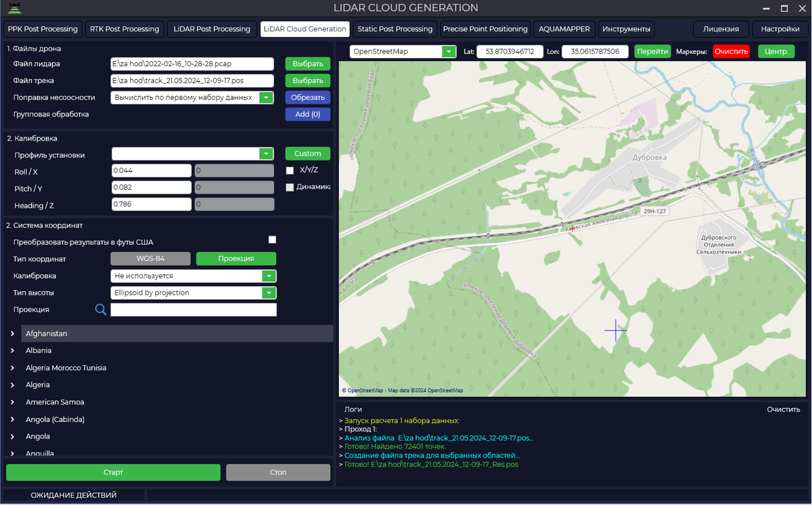This screenshot has width=812, height=505.
Task: Select WGS-84 coordinate type
Action: pyautogui.click(x=151, y=258)
